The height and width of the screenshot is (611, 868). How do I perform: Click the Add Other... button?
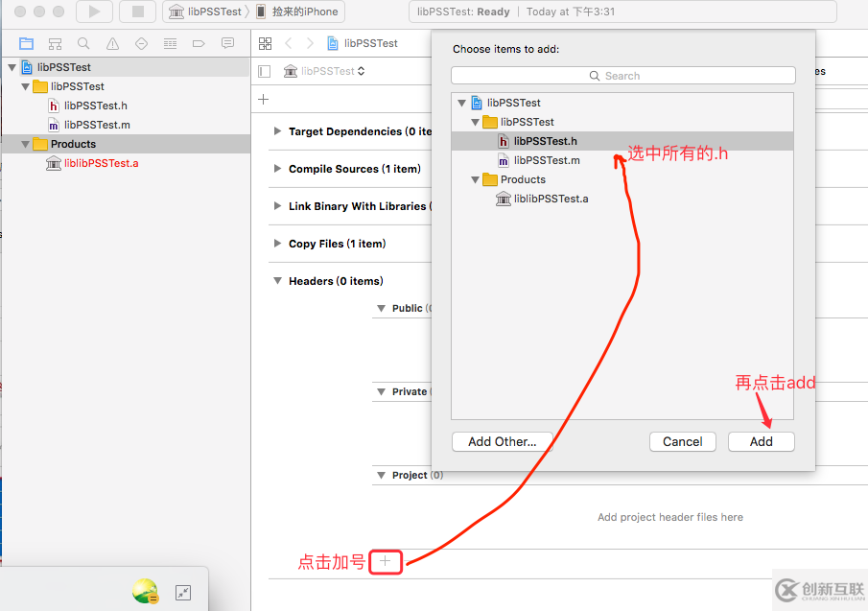[502, 441]
